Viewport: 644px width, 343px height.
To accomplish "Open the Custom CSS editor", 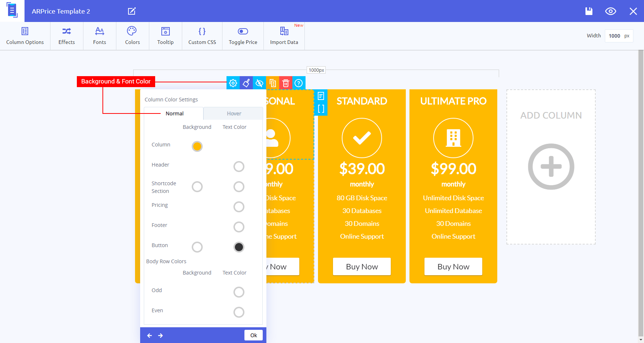I will coord(202,36).
